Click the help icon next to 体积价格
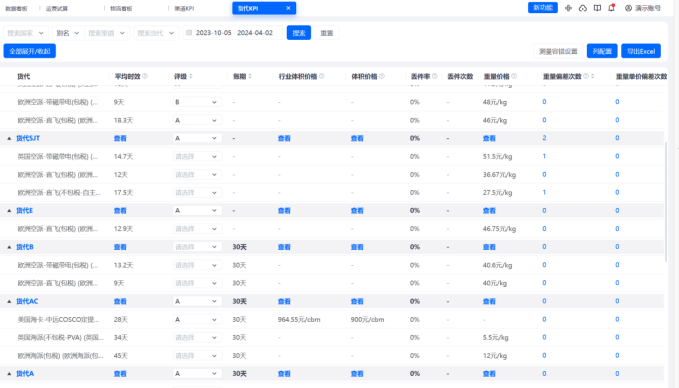This screenshot has width=679, height=388. (x=382, y=76)
